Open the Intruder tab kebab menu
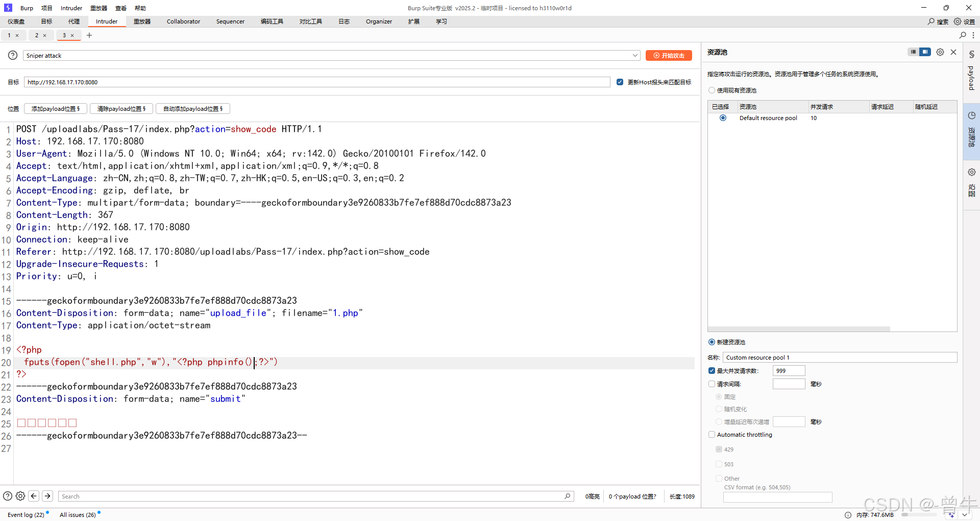 coord(973,35)
